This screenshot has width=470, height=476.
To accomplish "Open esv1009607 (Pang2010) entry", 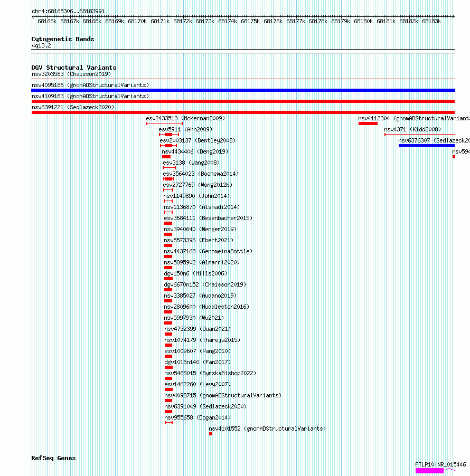I will point(198,351).
